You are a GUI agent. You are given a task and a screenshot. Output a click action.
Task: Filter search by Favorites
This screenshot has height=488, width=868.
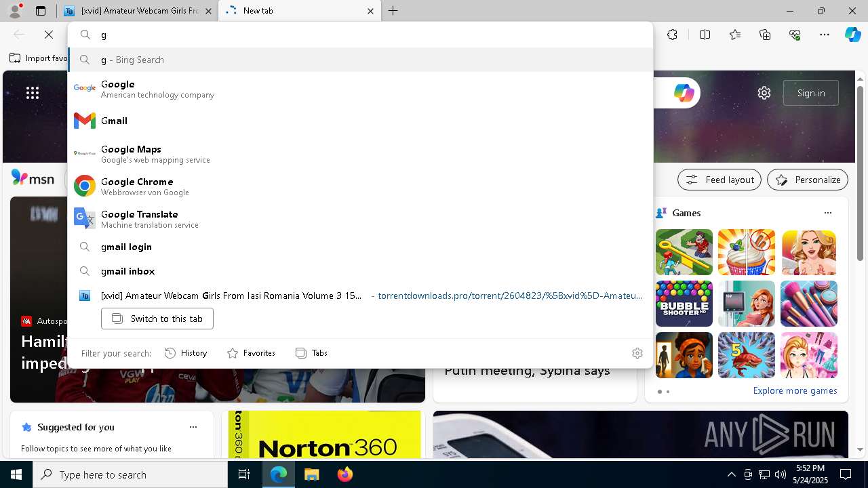click(251, 353)
